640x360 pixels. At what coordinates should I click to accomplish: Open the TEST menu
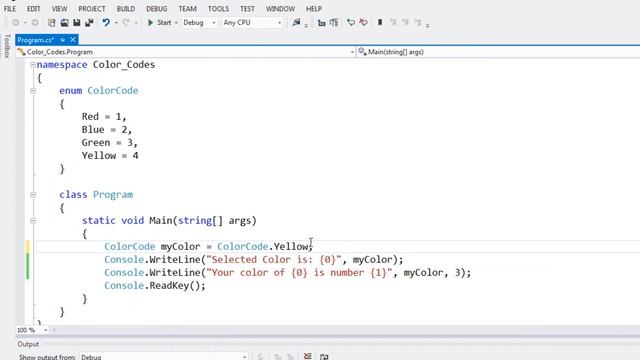tap(247, 9)
